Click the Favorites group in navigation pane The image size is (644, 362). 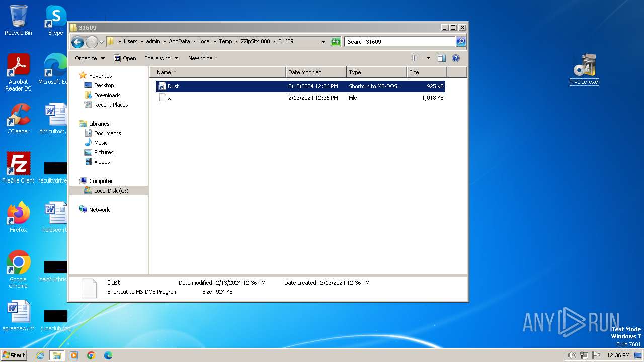coord(100,76)
